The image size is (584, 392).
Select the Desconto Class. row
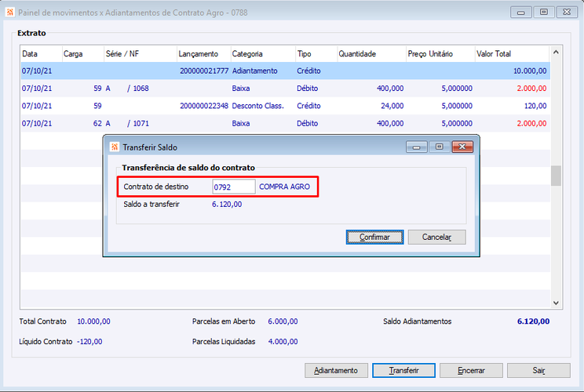[285, 106]
